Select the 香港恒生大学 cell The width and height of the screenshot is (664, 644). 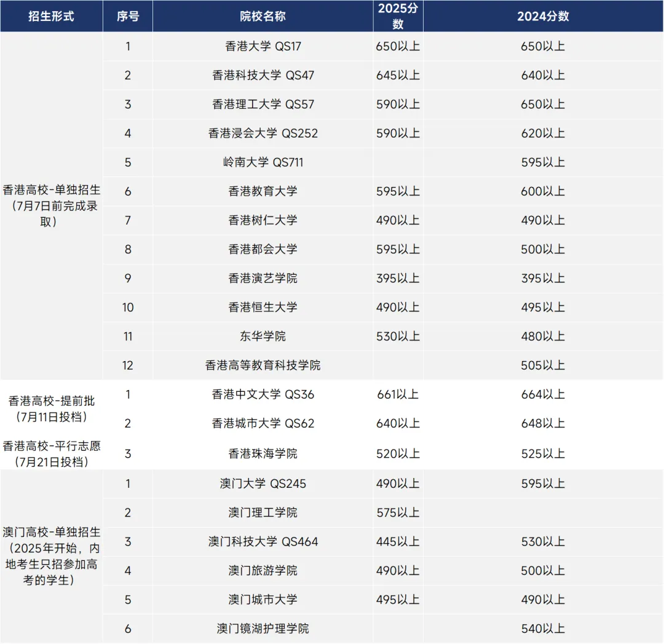pyautogui.click(x=263, y=308)
